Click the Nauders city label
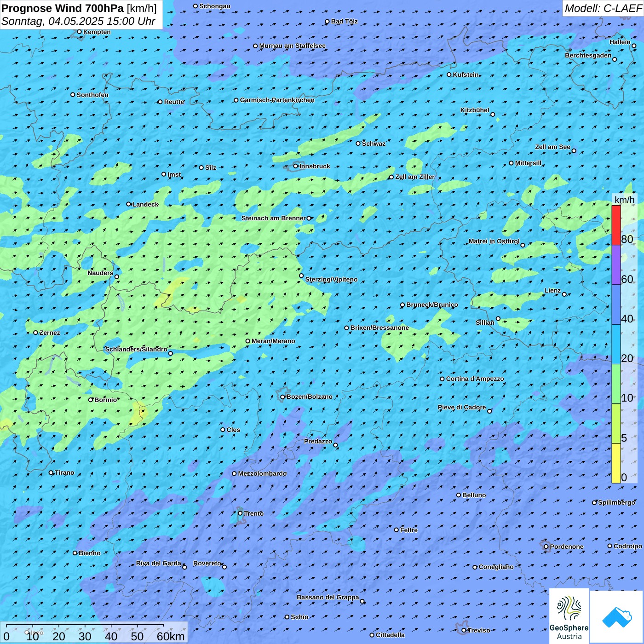The image size is (644, 644). (100, 273)
